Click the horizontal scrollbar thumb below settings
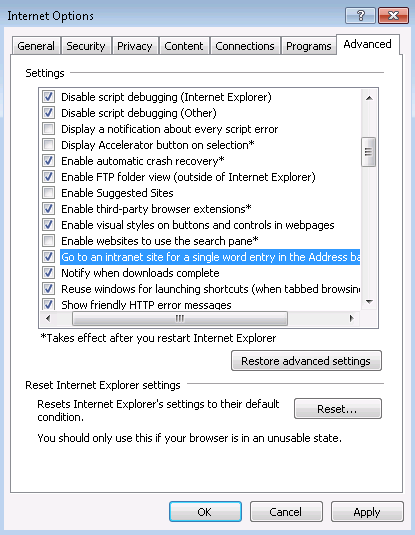This screenshot has height=535, width=415. click(180, 319)
